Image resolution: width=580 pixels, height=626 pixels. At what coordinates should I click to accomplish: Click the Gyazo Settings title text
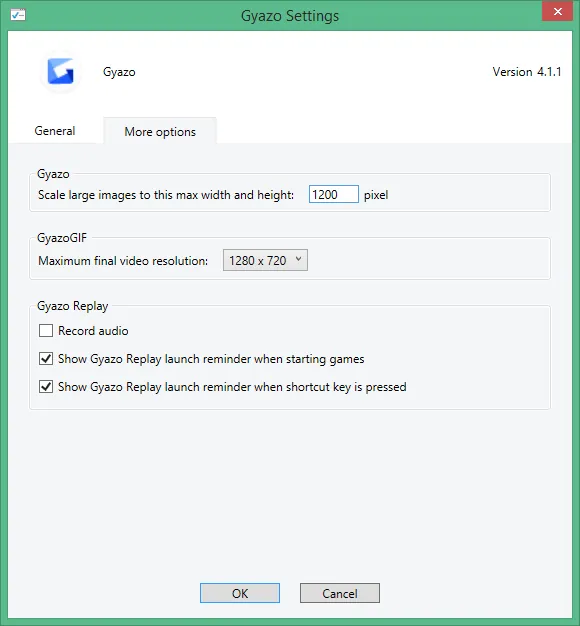click(x=290, y=16)
